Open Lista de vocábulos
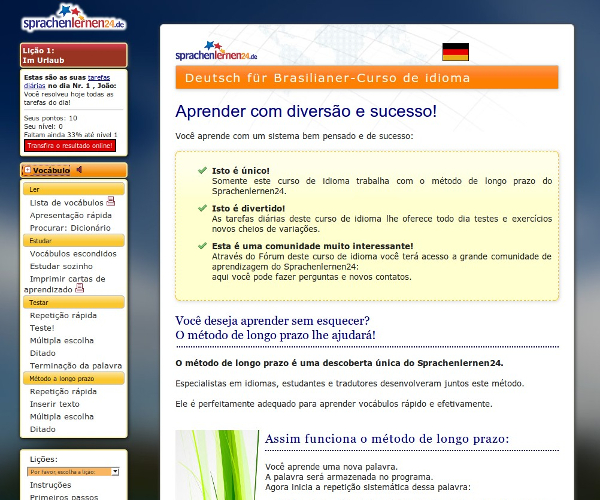600x500 pixels. [67, 203]
